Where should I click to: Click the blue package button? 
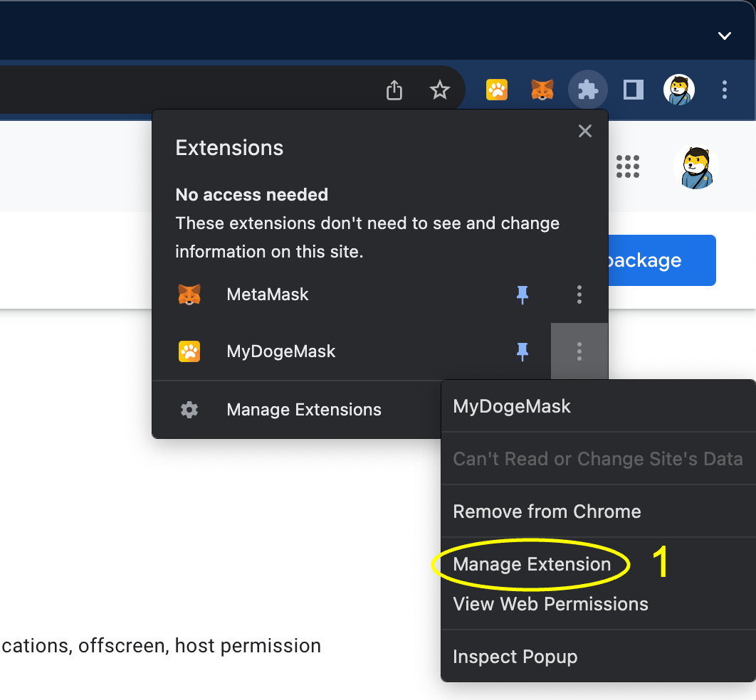click(x=662, y=260)
